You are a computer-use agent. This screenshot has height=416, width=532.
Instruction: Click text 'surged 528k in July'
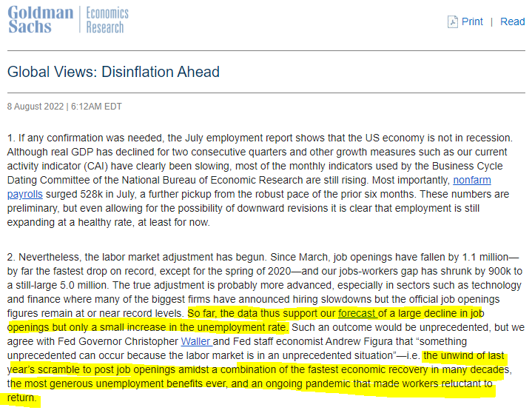[90, 194]
